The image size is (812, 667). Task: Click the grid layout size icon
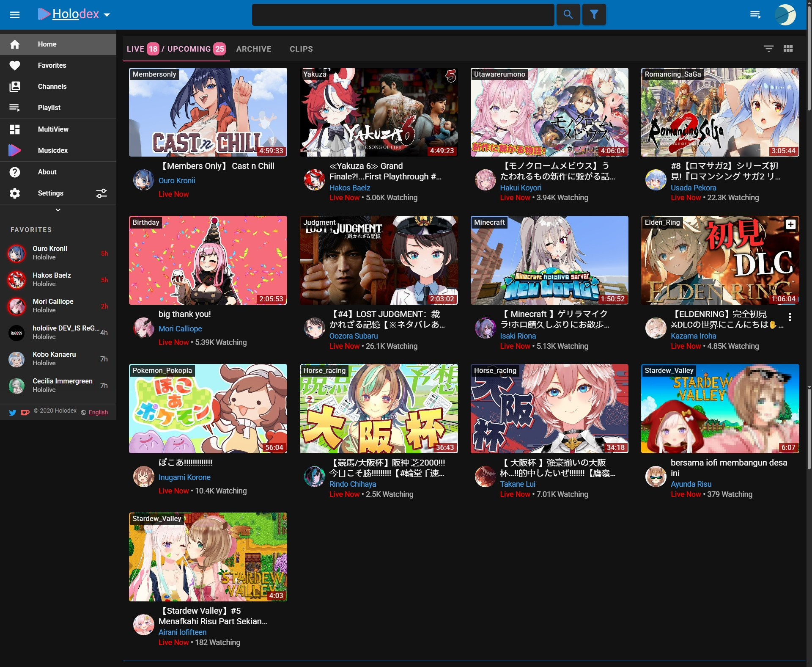pyautogui.click(x=788, y=49)
